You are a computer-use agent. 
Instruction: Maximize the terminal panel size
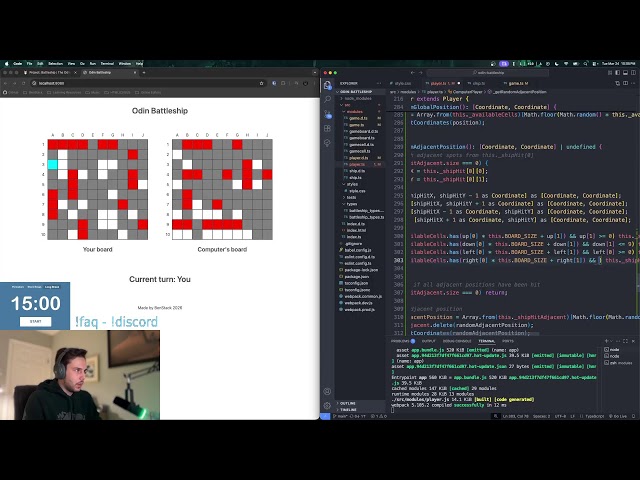click(625, 341)
